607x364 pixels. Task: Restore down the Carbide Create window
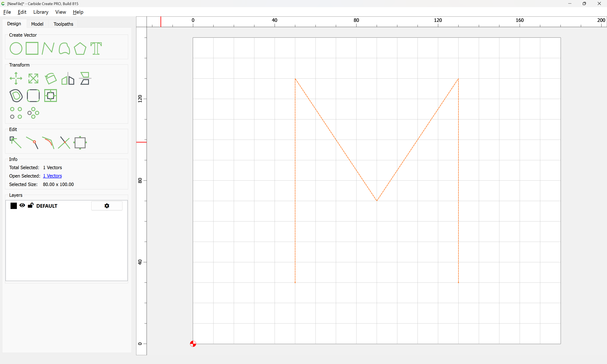(584, 3)
